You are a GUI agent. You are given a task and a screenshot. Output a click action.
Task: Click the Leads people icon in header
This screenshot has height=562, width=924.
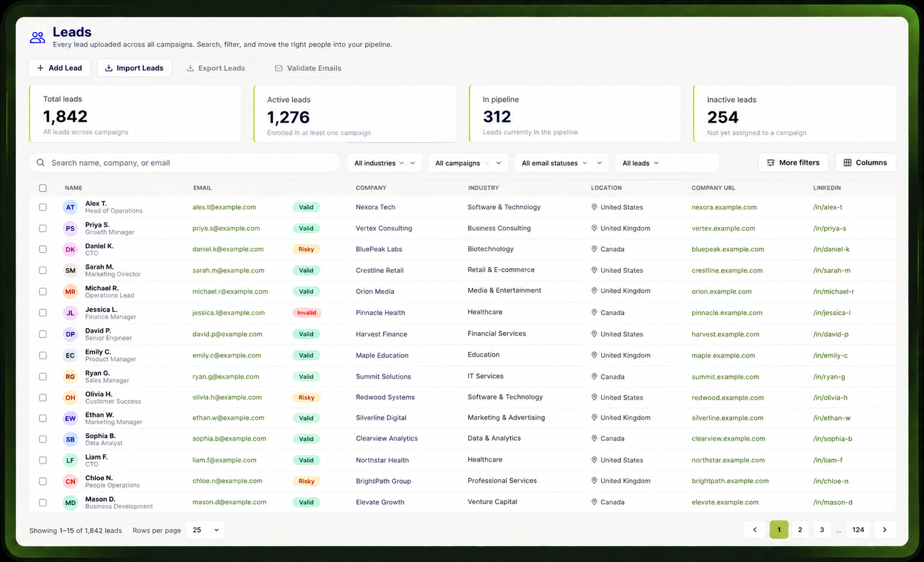click(x=37, y=38)
